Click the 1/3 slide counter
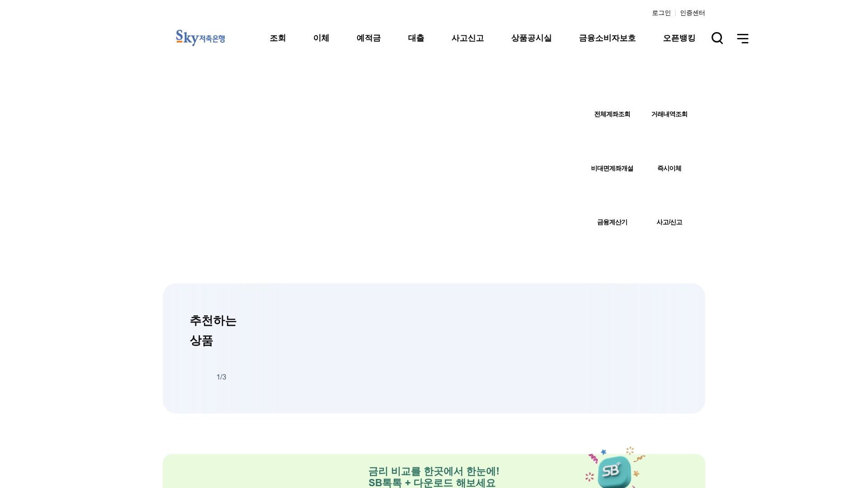The width and height of the screenshot is (868, 488). (x=222, y=377)
